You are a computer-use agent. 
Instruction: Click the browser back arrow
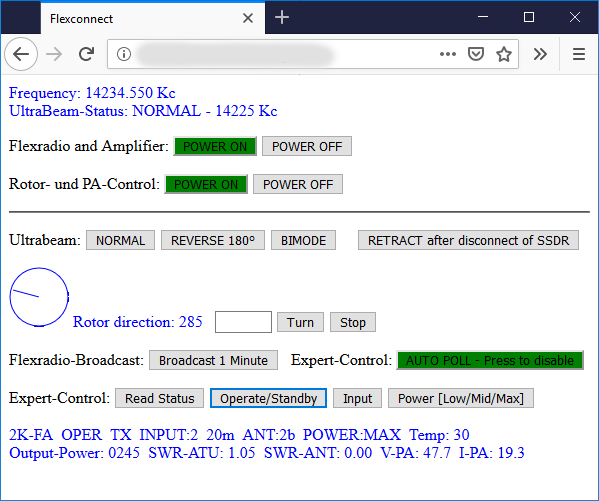pos(21,54)
